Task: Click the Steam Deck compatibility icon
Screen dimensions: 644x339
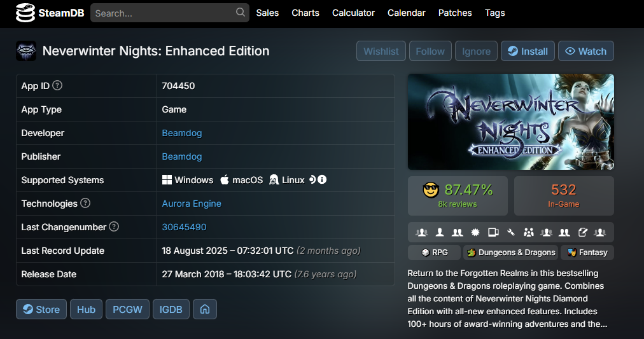Action: 312,179
